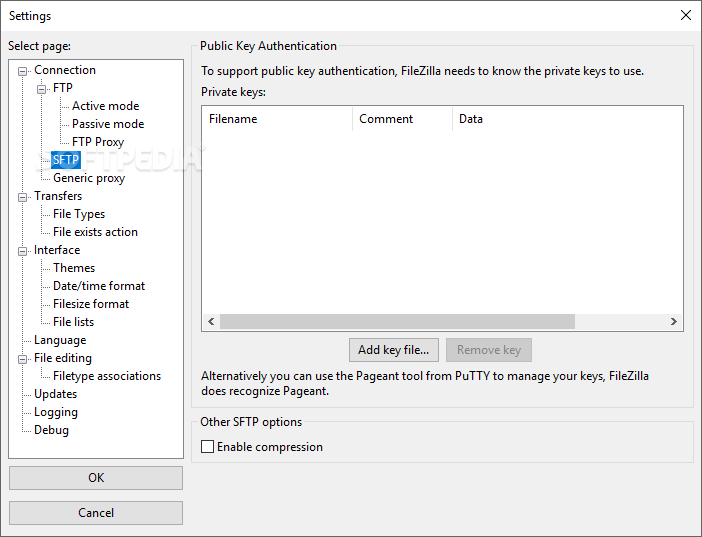The image size is (702, 537).
Task: Cancel the Settings dialog
Action: pyautogui.click(x=96, y=513)
